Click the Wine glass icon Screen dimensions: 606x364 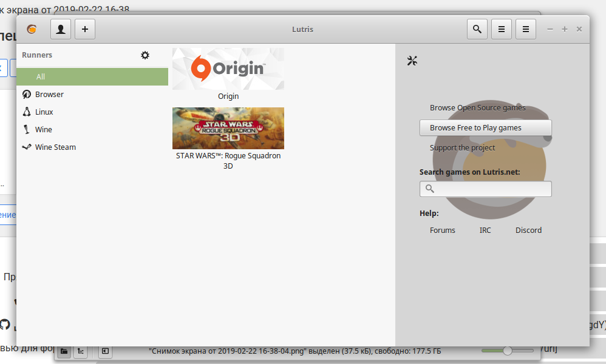(27, 129)
